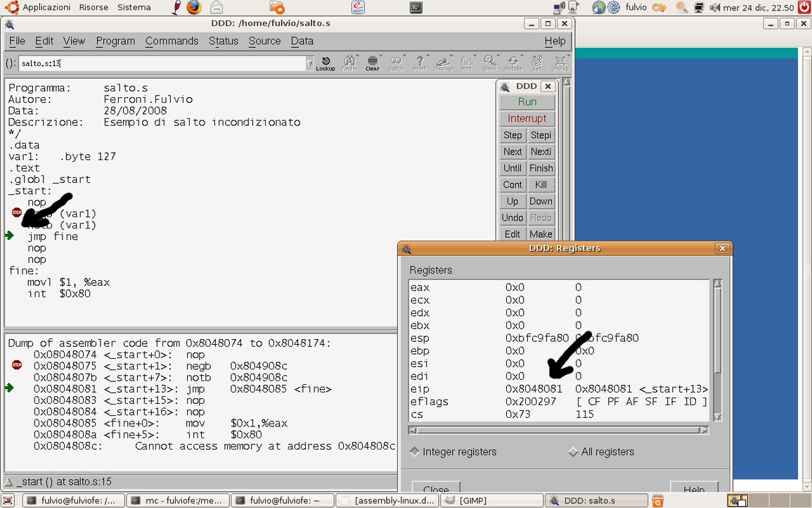Viewport: 812px width, 508px height.
Task: Open the Status menu
Action: point(223,41)
